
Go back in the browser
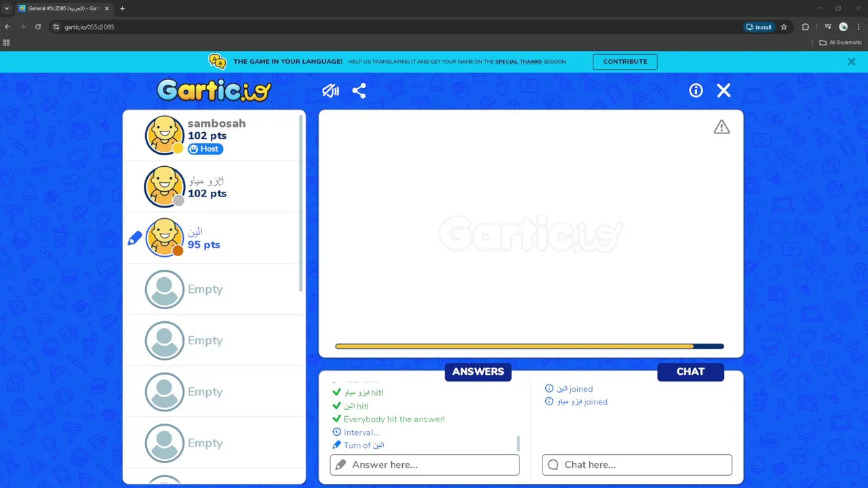click(7, 27)
